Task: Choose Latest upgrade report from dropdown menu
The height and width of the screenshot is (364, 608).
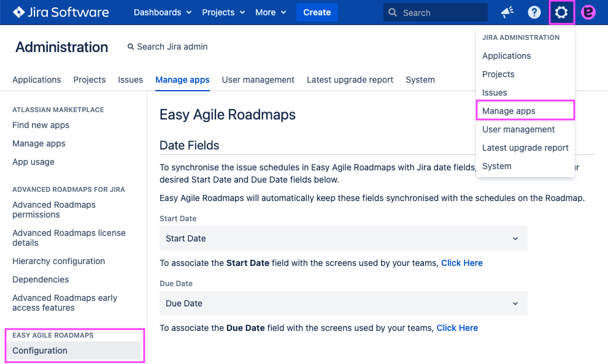Action: pos(525,148)
